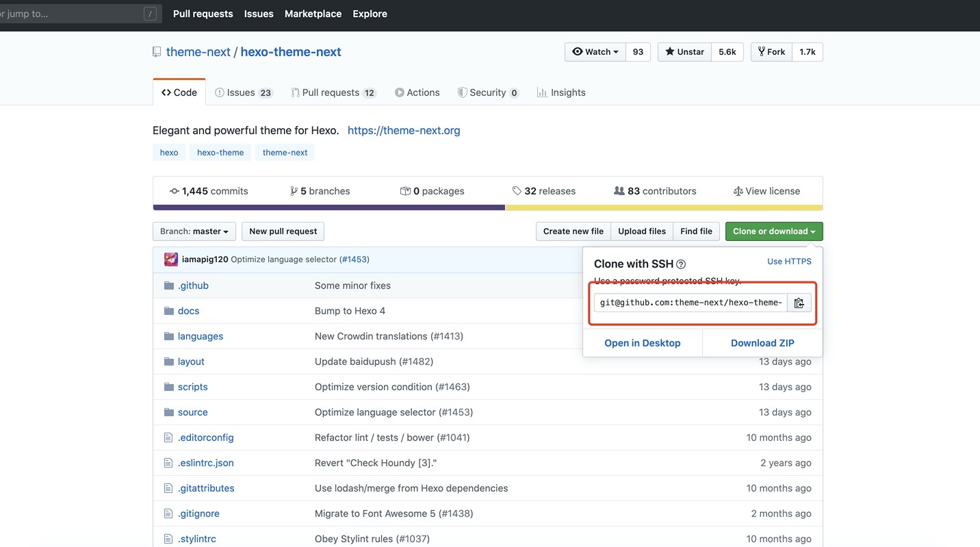980x547 pixels.
Task: Click the contributors people icon
Action: tap(619, 190)
